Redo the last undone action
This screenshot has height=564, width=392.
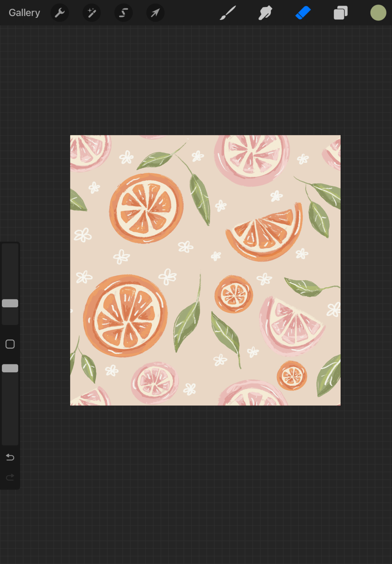[x=10, y=477]
